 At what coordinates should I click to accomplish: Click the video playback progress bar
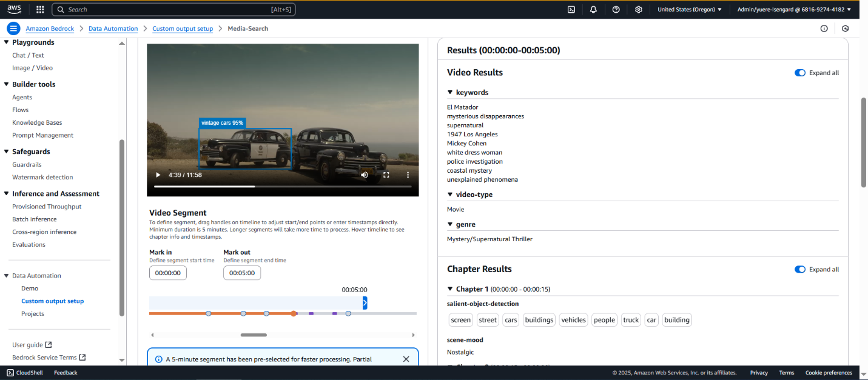[282, 187]
